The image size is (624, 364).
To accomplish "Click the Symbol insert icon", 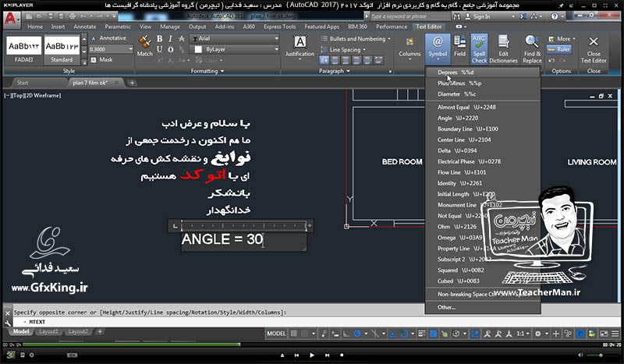I will click(438, 41).
